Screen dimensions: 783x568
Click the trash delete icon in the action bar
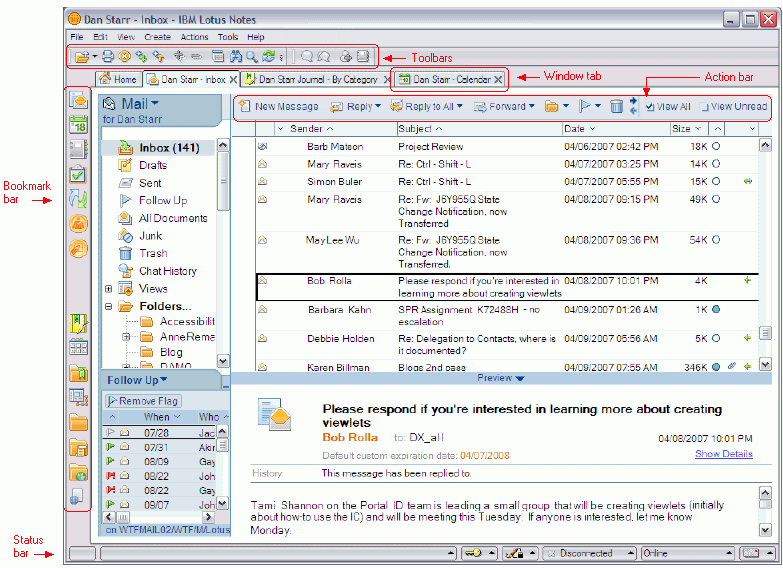[616, 106]
